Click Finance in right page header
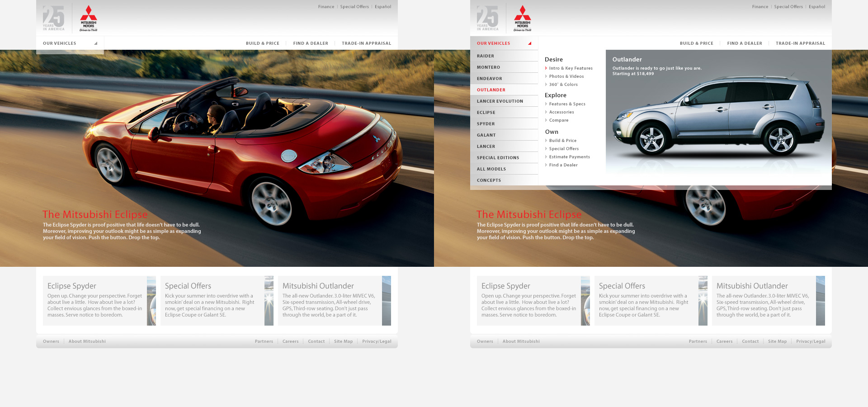Viewport: 868px width, 407px height. click(x=760, y=7)
